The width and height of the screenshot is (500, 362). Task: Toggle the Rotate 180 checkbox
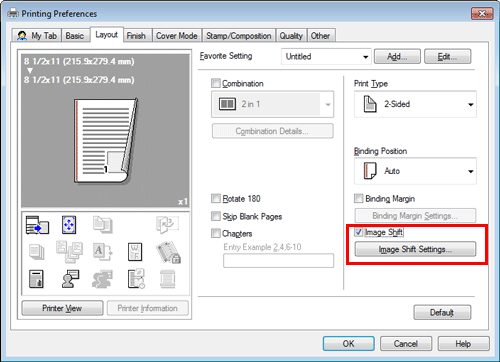tap(216, 199)
